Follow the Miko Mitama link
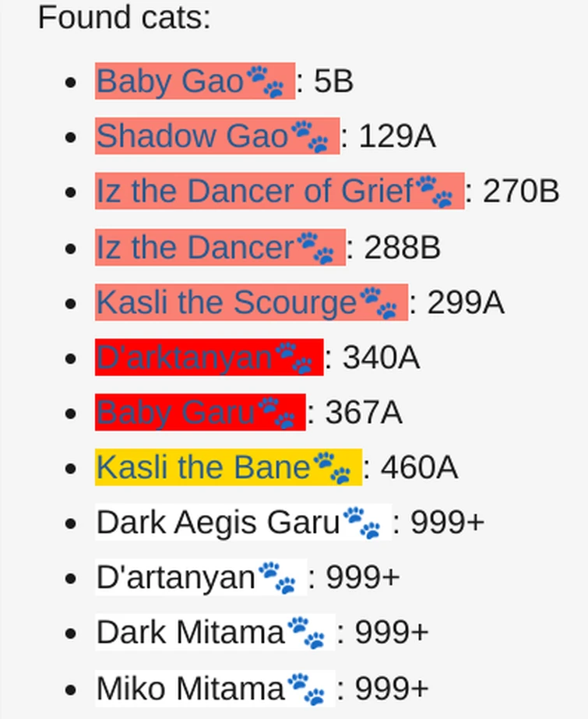 [x=190, y=689]
